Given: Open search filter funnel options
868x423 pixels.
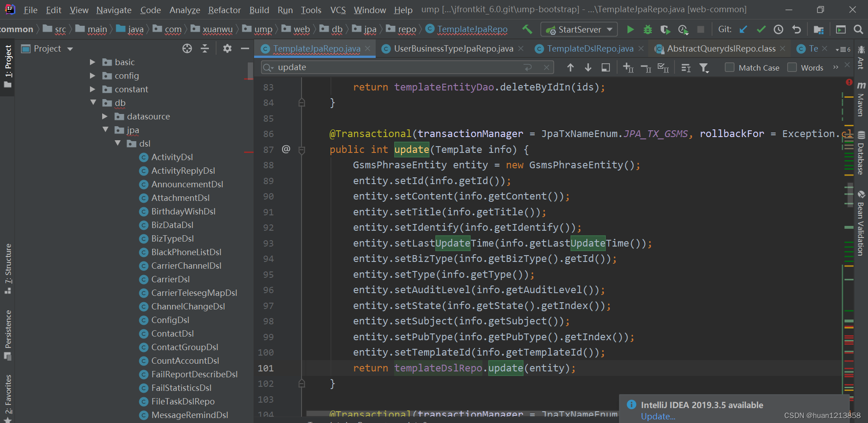Looking at the screenshot, I should tap(704, 68).
